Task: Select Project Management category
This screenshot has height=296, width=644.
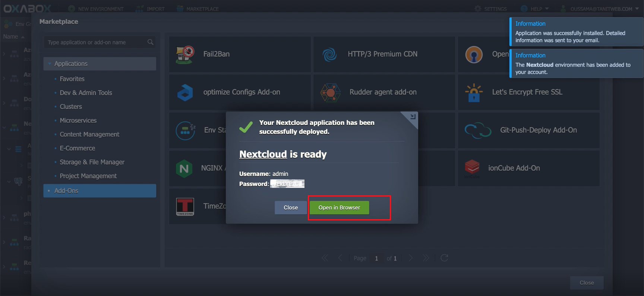Action: click(88, 176)
